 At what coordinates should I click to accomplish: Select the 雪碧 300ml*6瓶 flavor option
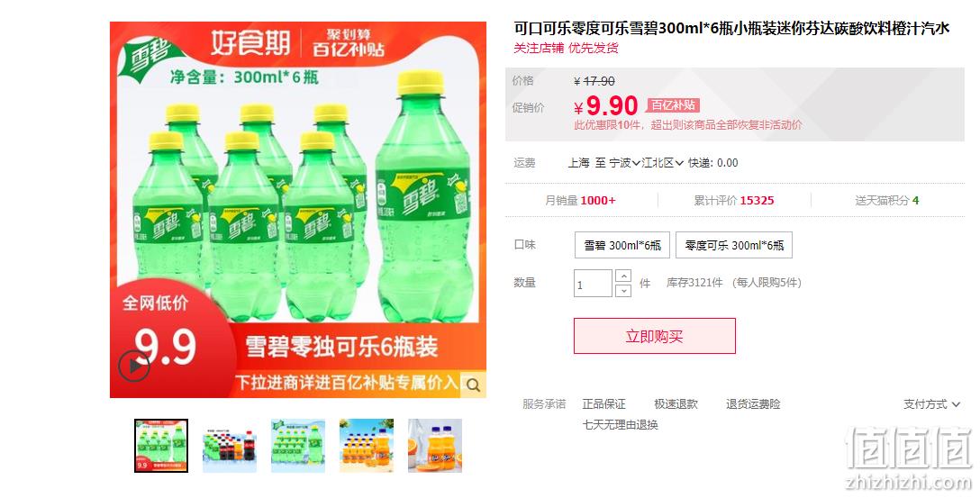point(622,245)
